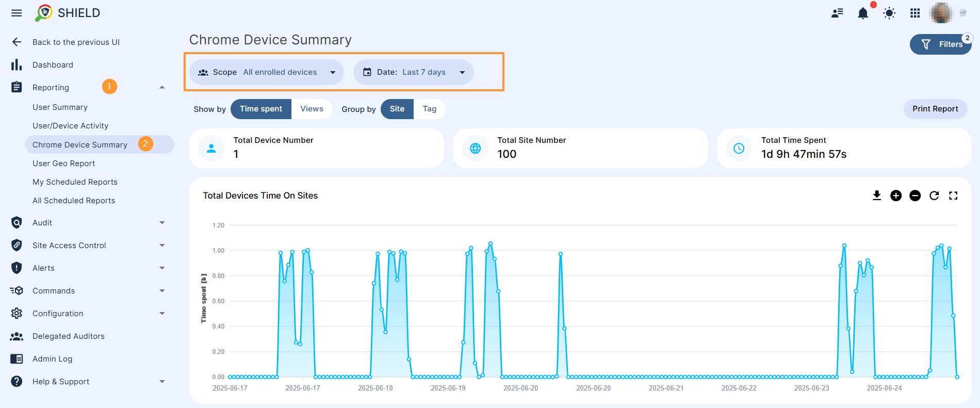Expand Site Access Control arrow
The height and width of the screenshot is (408, 980).
coord(162,245)
